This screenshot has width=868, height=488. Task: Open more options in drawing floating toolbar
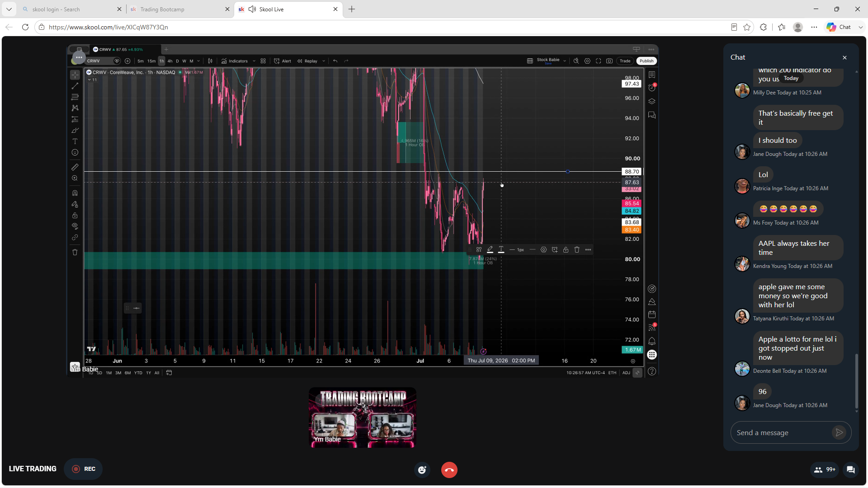tap(588, 250)
